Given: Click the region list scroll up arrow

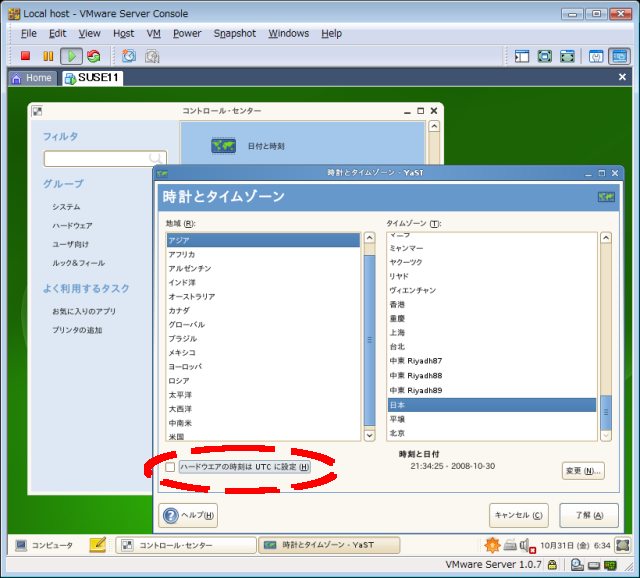Looking at the screenshot, I should (369, 238).
